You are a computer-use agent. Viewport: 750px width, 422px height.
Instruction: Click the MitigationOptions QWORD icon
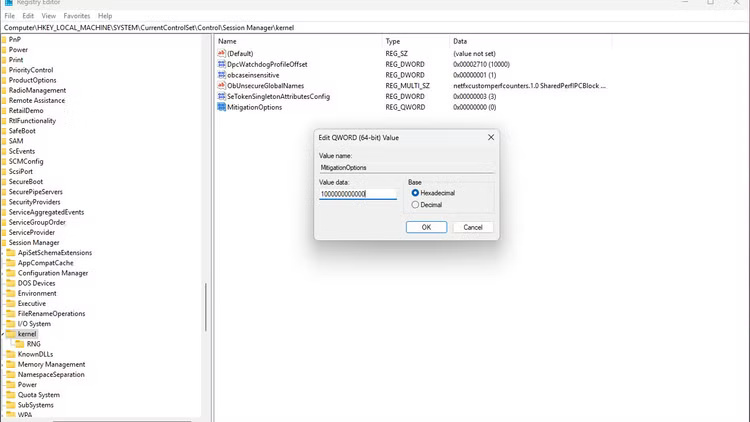[221, 107]
